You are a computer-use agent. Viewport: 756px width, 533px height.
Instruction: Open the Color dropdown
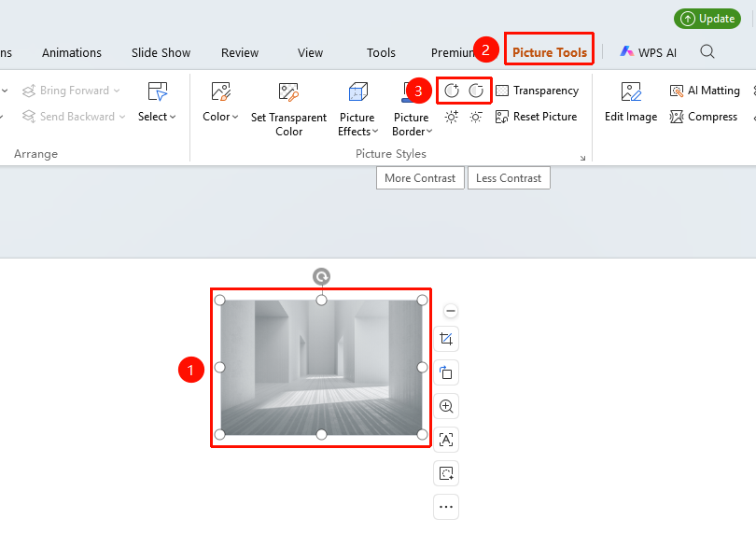click(220, 117)
